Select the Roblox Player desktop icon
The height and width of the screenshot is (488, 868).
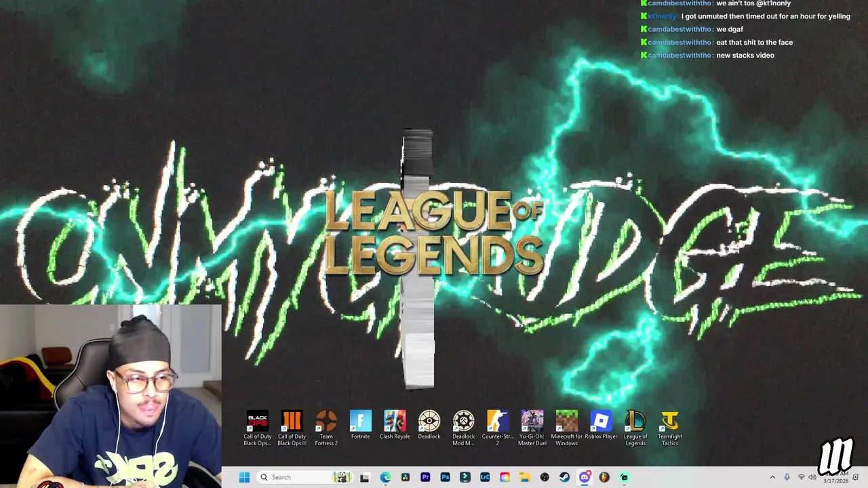pos(601,425)
